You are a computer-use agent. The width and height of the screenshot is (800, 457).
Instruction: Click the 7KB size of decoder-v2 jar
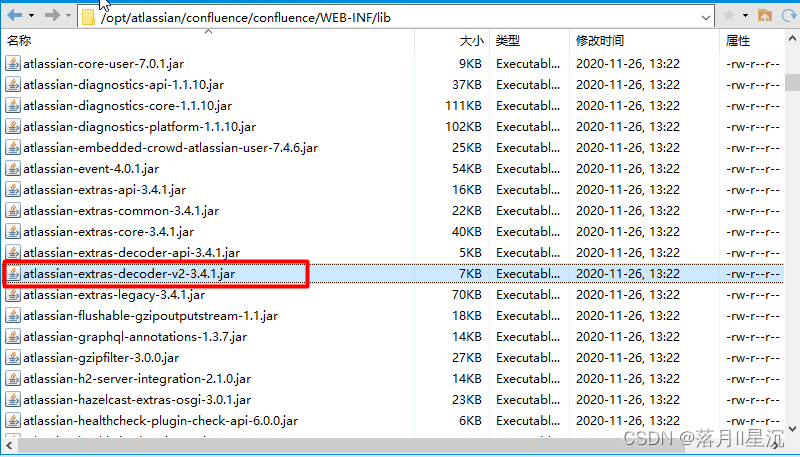coord(470,274)
